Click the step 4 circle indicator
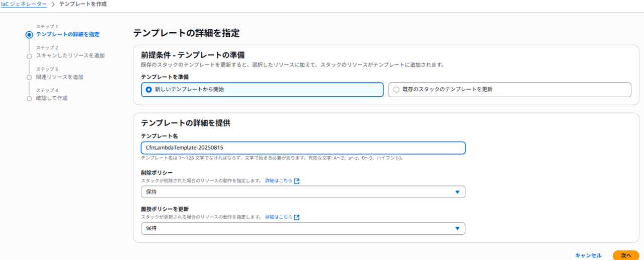 [x=29, y=99]
